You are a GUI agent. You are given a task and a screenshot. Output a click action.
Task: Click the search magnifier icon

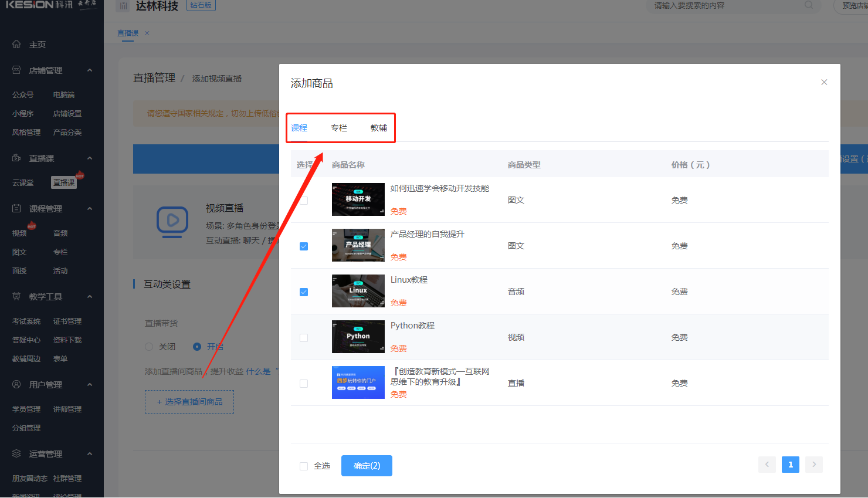click(809, 6)
